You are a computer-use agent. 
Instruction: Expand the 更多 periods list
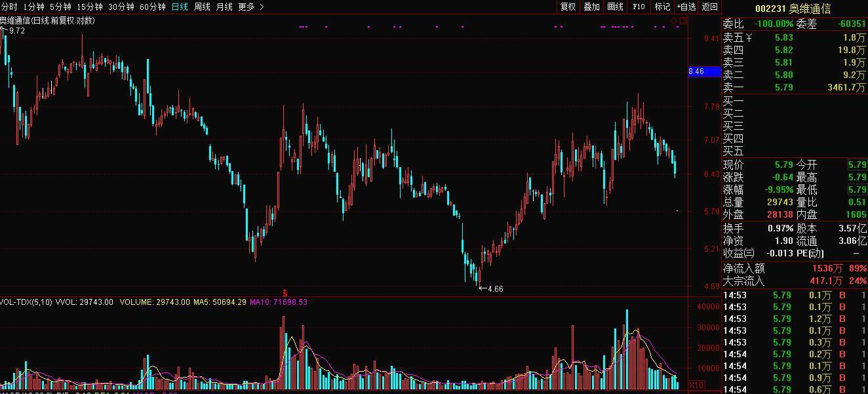247,7
